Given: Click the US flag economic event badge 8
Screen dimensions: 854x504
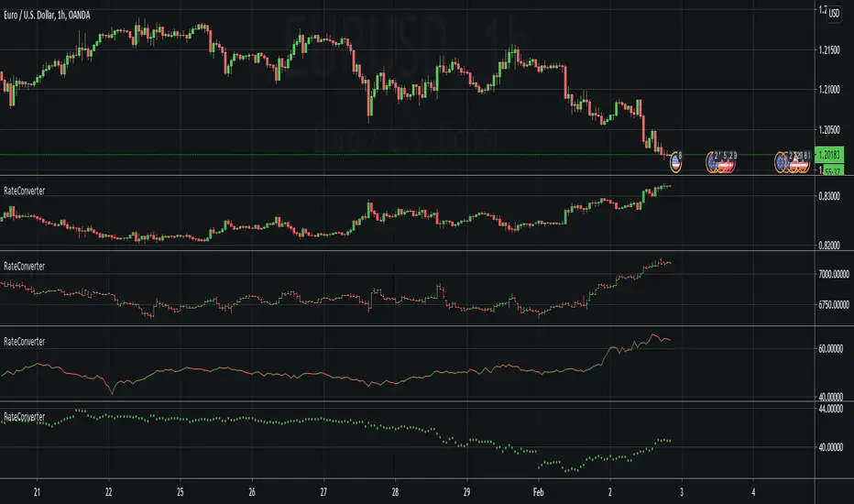Looking at the screenshot, I should tap(677, 162).
